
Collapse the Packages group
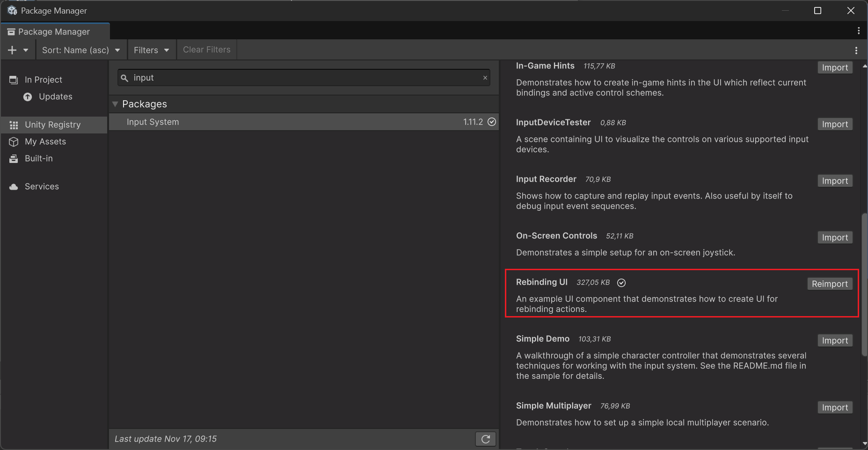pos(115,104)
